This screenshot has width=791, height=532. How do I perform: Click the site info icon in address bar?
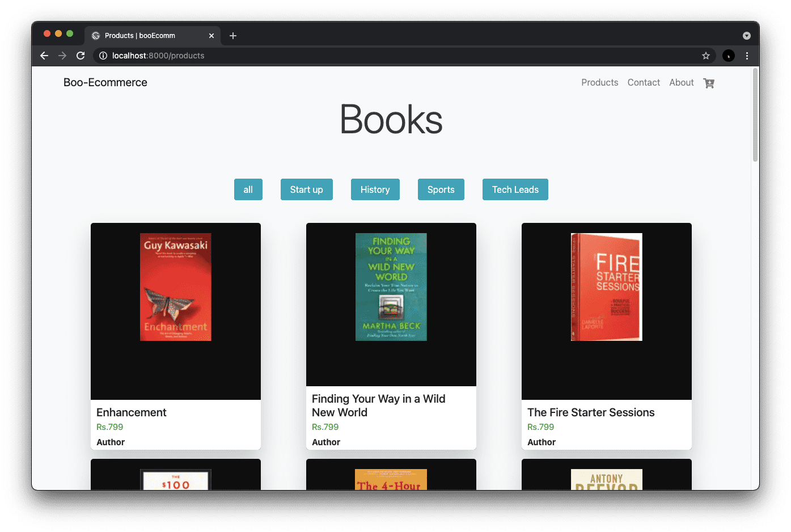click(103, 56)
